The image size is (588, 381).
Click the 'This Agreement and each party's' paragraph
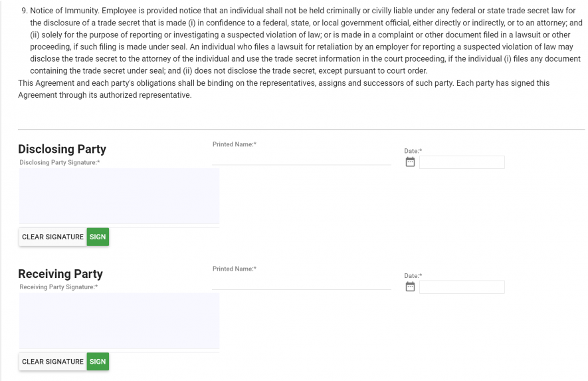284,89
